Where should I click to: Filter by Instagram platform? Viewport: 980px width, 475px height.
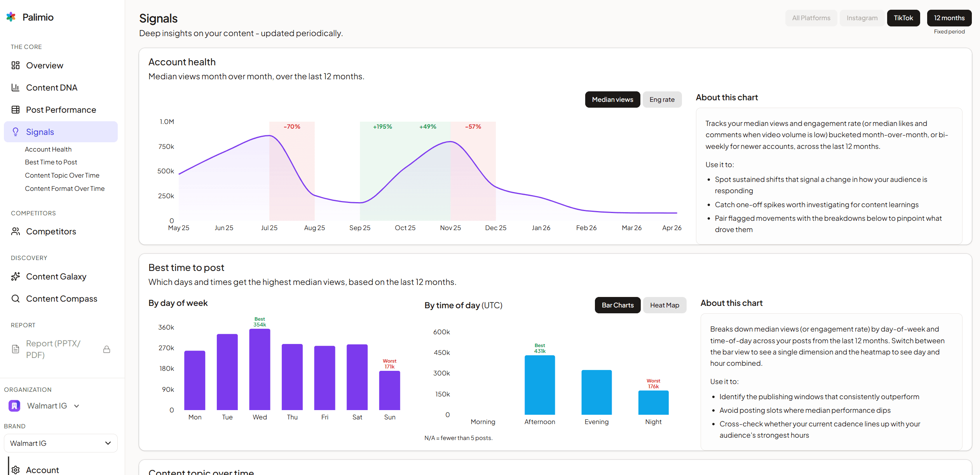point(862,18)
